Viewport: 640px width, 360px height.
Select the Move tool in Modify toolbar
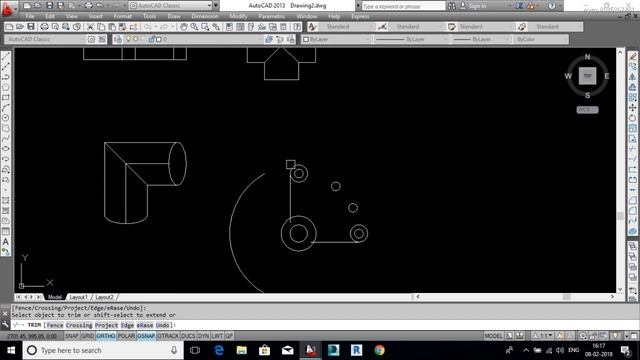(x=633, y=107)
